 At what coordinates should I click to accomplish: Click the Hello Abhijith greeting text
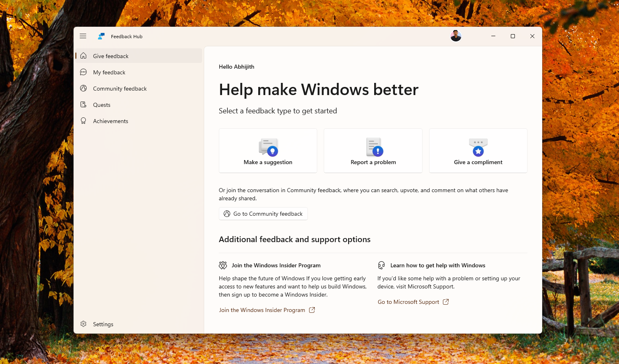coord(236,67)
